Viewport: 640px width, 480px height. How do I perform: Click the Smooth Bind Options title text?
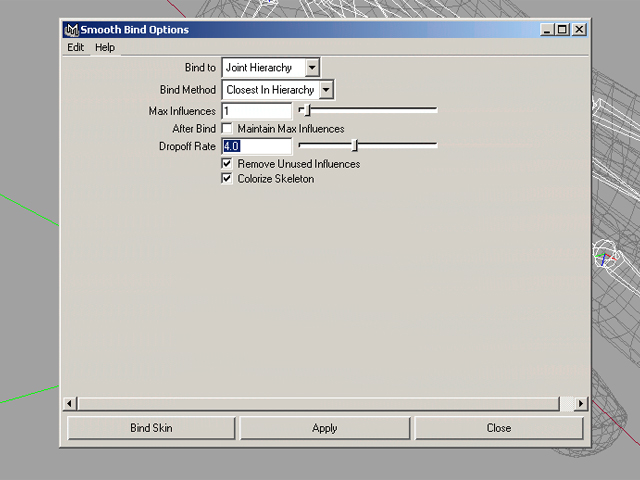[x=135, y=30]
